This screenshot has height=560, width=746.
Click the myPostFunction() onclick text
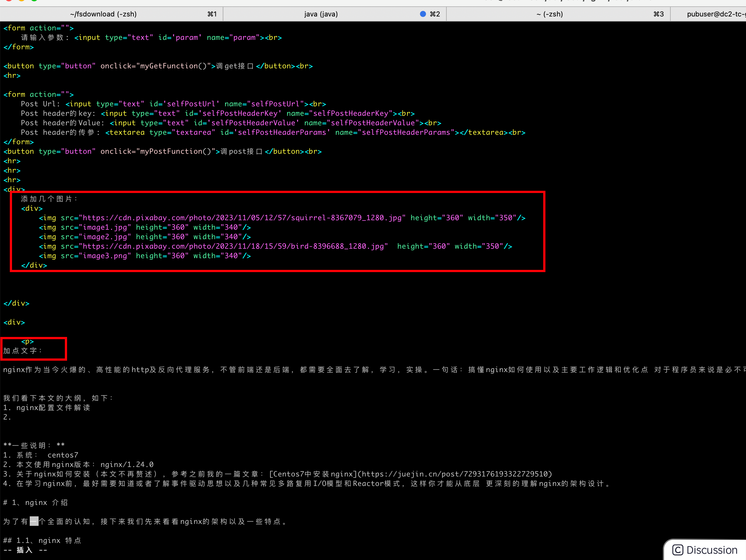(175, 152)
